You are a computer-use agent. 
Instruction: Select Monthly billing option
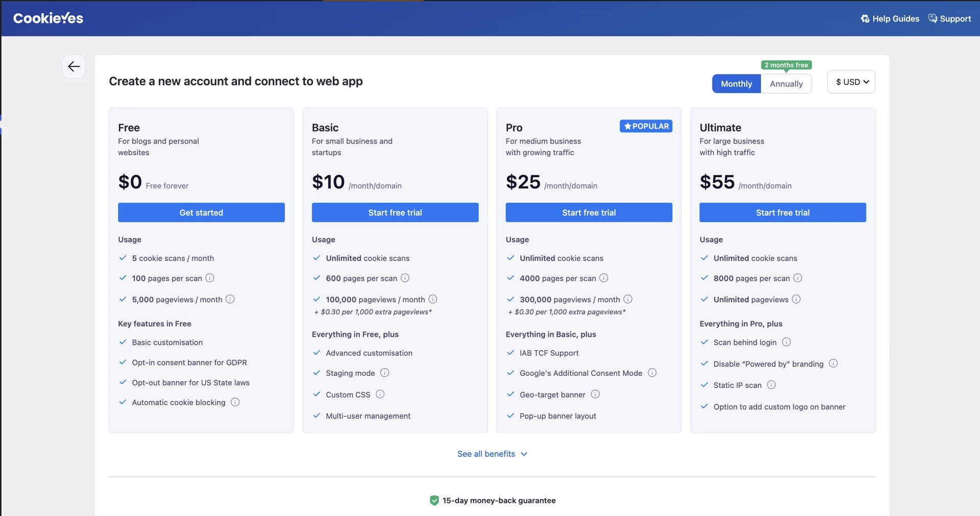coord(737,84)
